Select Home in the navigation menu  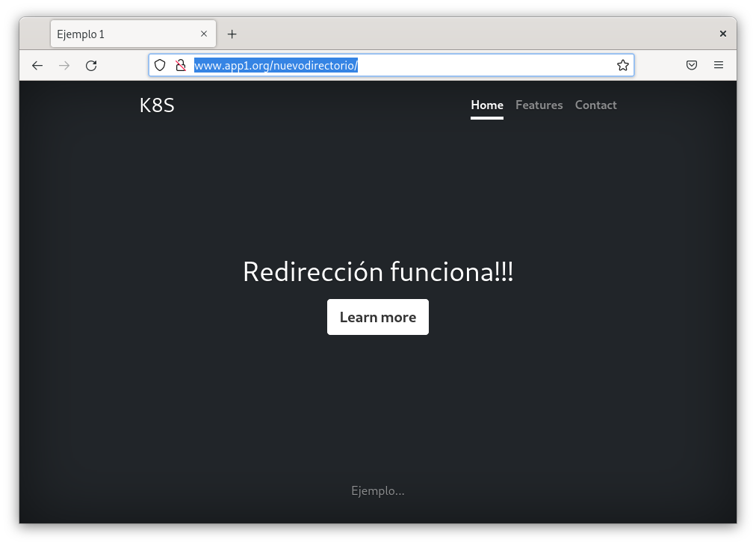pos(486,105)
